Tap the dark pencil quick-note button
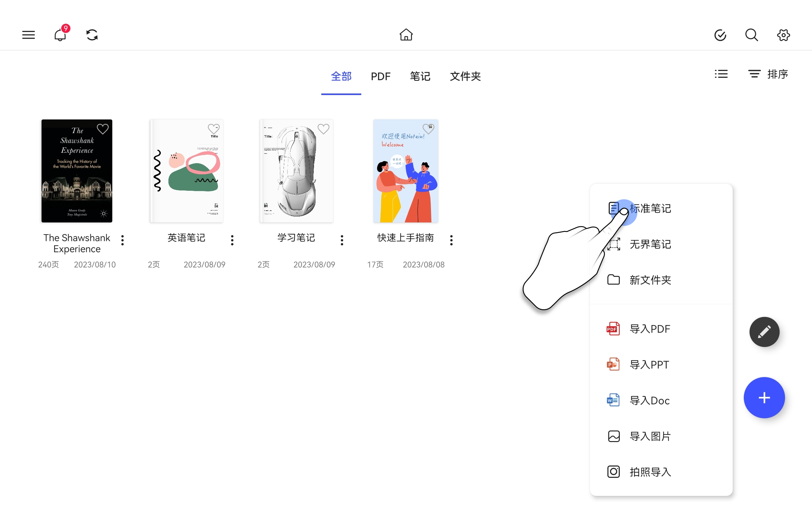 click(764, 332)
